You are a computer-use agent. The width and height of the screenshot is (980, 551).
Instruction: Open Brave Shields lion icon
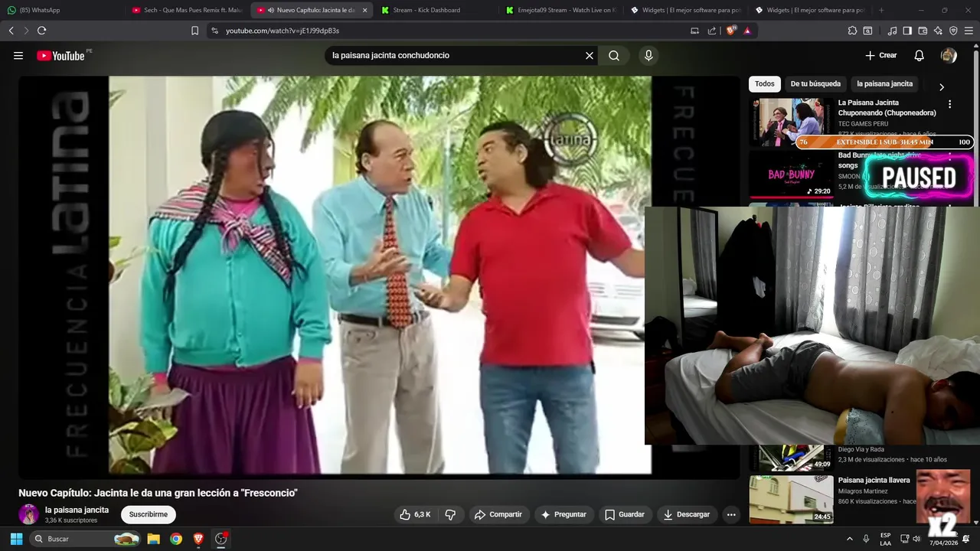[x=730, y=31]
